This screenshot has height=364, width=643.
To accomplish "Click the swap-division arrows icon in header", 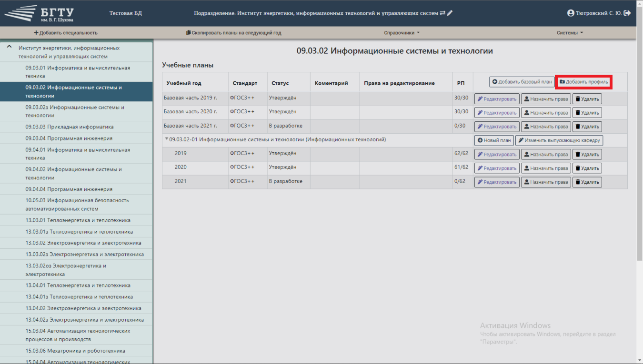I will (442, 13).
